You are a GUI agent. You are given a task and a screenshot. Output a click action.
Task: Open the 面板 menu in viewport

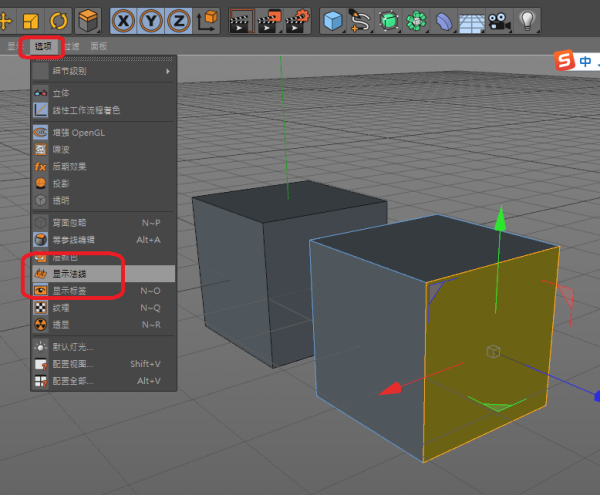(x=100, y=46)
